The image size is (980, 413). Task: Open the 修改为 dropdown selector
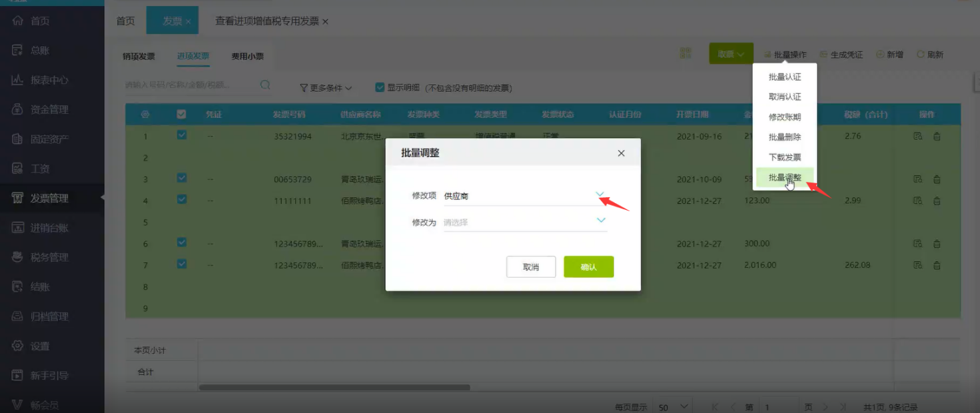[x=601, y=220]
